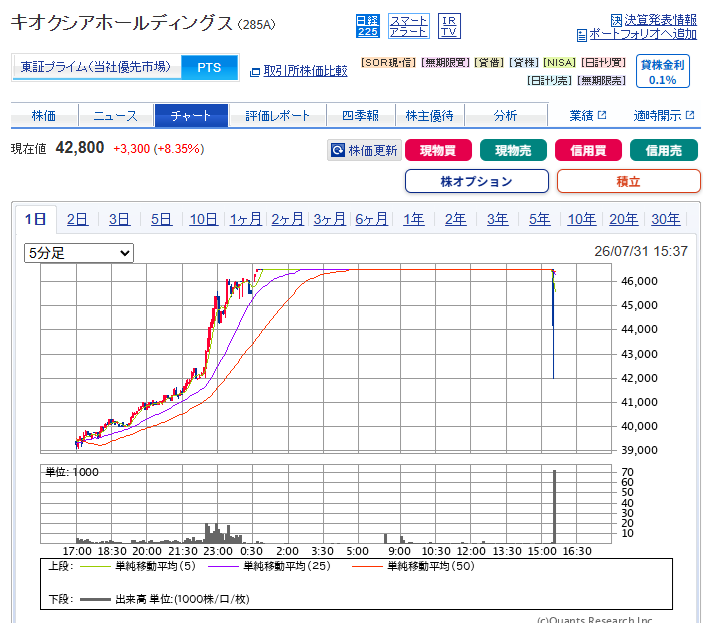Image resolution: width=703 pixels, height=623 pixels.
Task: Click the 信用買 button
Action: (588, 150)
